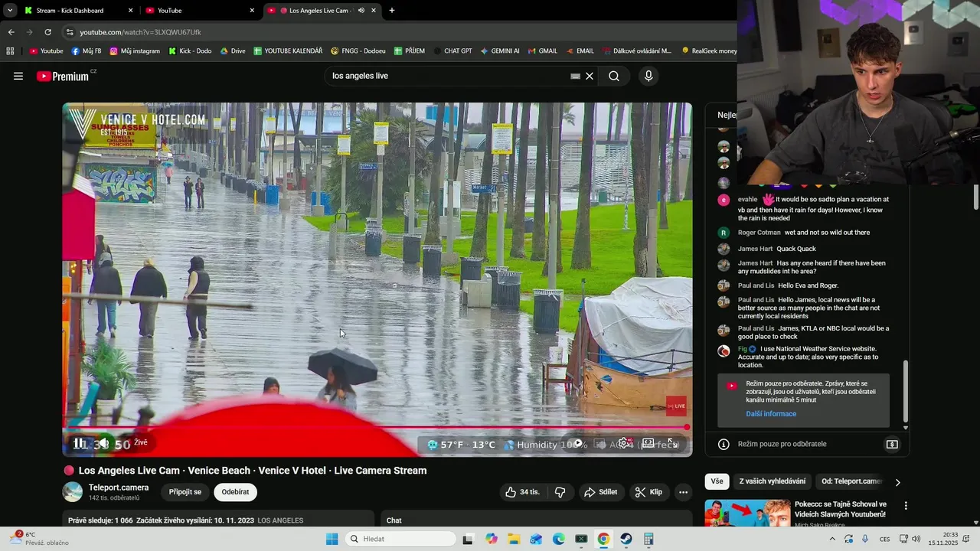Open GMAIL bookmark
This screenshot has width=980, height=551.
click(x=542, y=51)
